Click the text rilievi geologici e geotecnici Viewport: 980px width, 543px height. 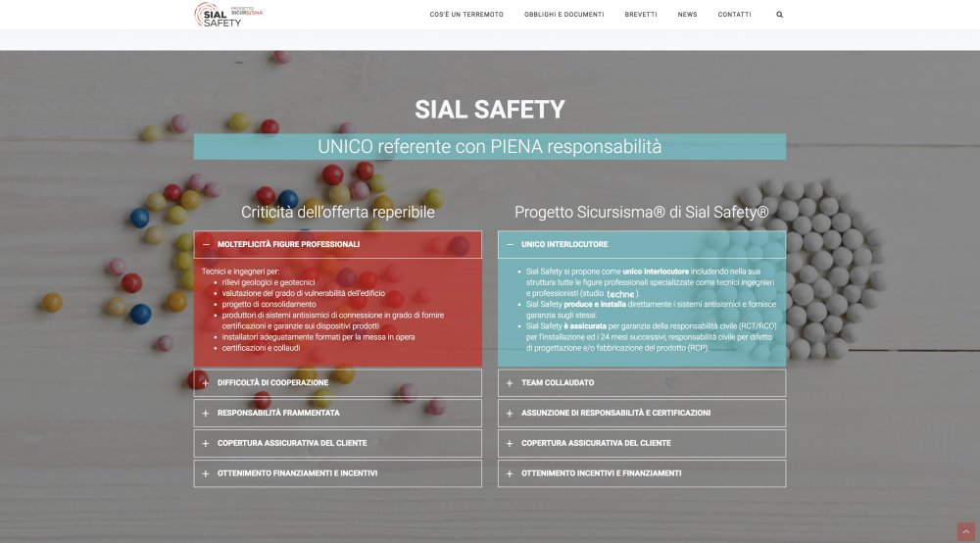269,282
